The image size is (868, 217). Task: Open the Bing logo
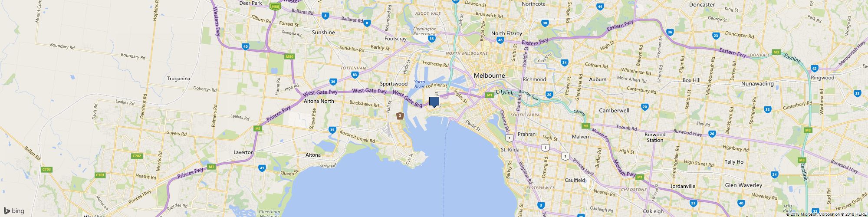tap(14, 211)
